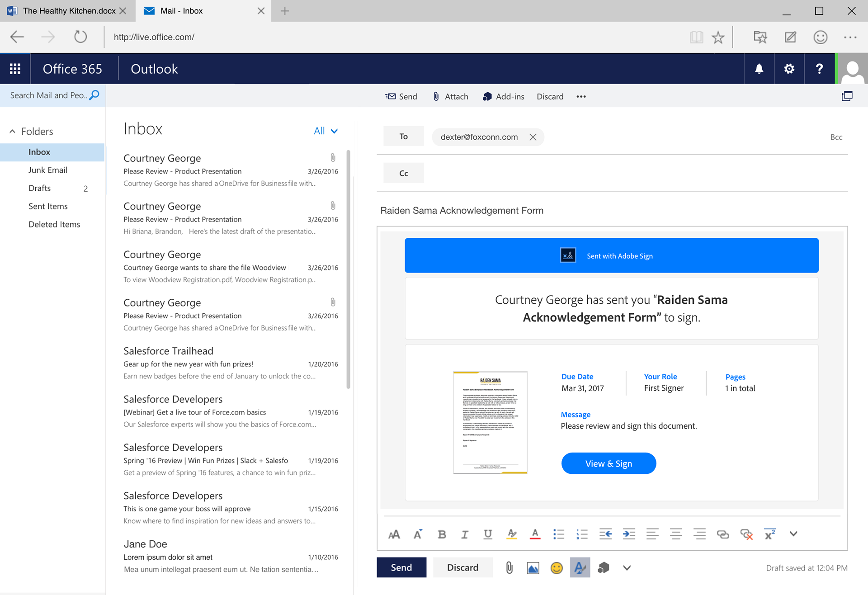Click Discard in top command bar
Viewport: 868px width, 595px height.
pos(550,96)
